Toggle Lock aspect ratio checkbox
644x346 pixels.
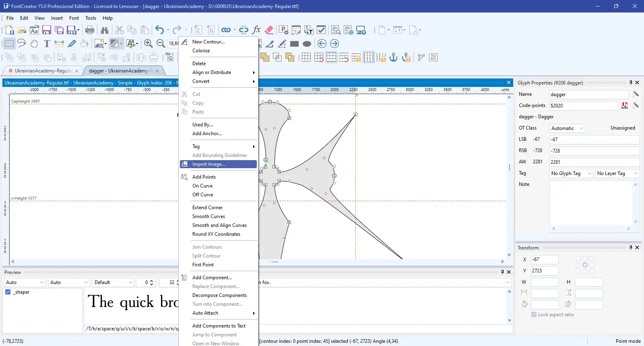pos(534,315)
